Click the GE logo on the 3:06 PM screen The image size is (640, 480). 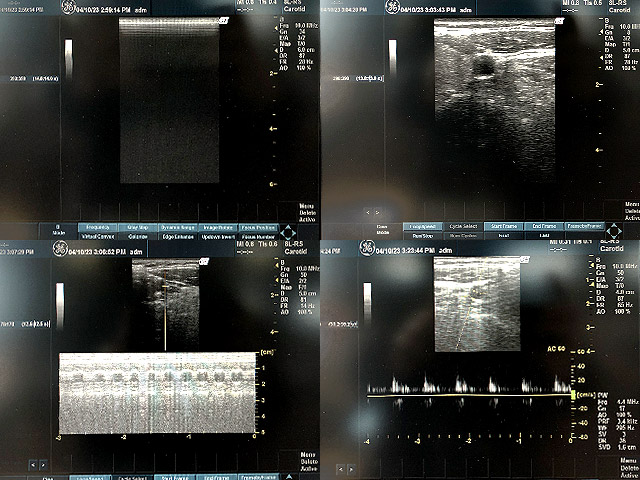(60, 249)
